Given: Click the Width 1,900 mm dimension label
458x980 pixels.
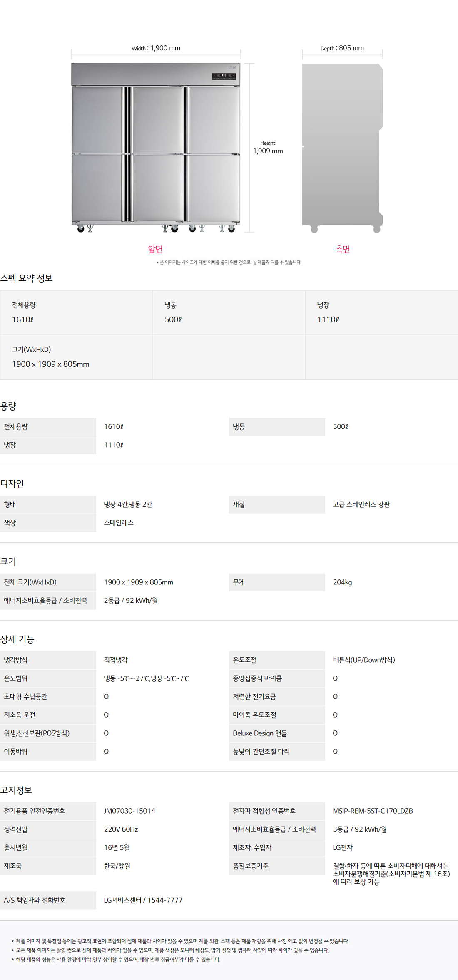Looking at the screenshot, I should (x=156, y=48).
